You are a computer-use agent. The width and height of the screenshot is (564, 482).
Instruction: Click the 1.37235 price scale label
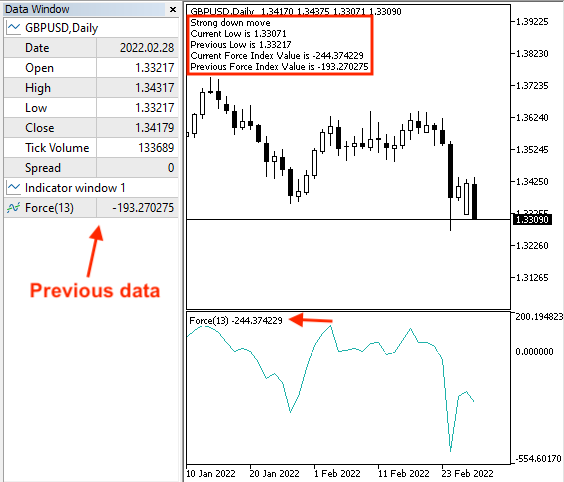(x=532, y=86)
